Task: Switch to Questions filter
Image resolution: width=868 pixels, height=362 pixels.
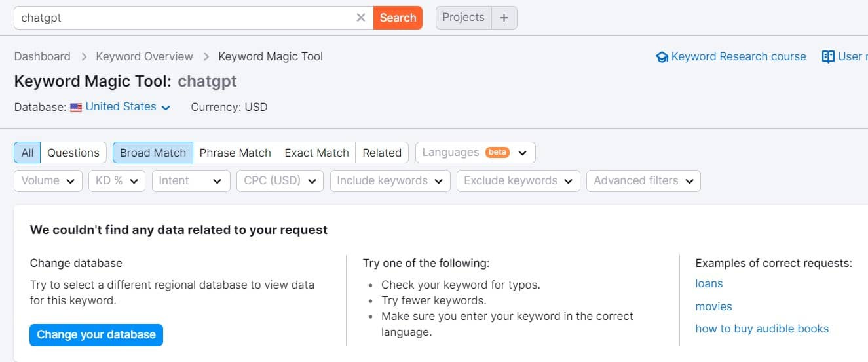Action: point(73,153)
